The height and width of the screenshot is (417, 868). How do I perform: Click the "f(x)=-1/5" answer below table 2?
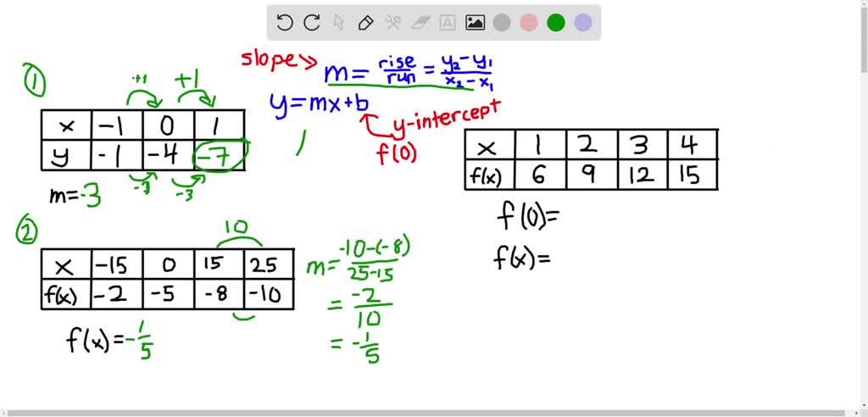pyautogui.click(x=111, y=341)
